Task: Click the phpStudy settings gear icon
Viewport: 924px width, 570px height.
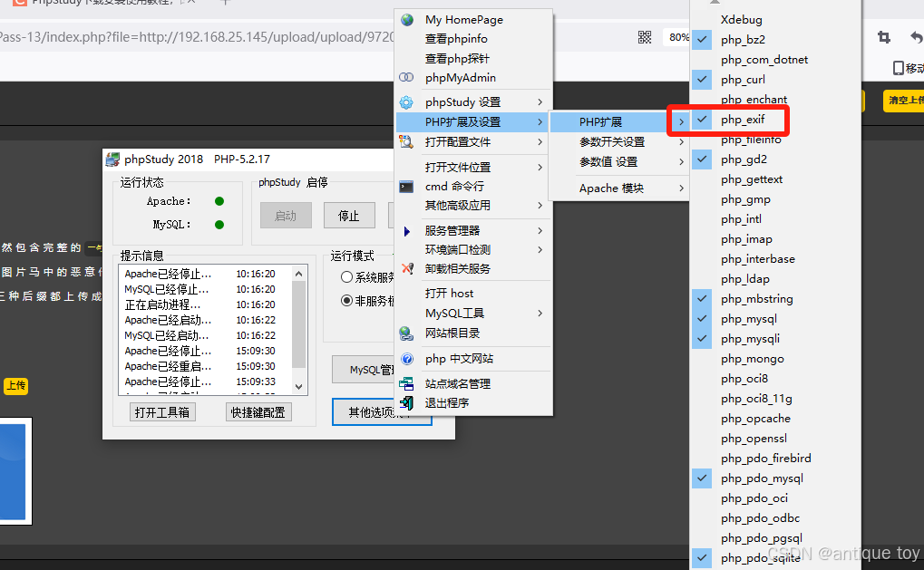Action: [406, 102]
